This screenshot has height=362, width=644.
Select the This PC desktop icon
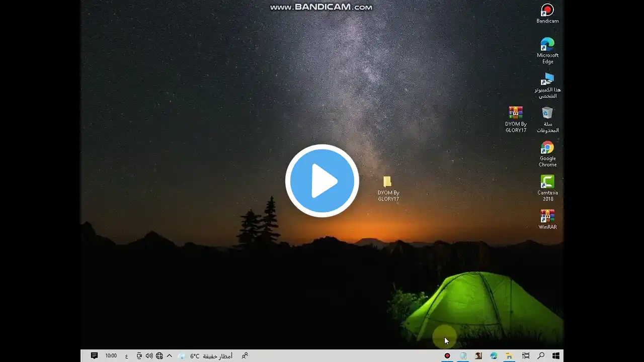pyautogui.click(x=547, y=85)
